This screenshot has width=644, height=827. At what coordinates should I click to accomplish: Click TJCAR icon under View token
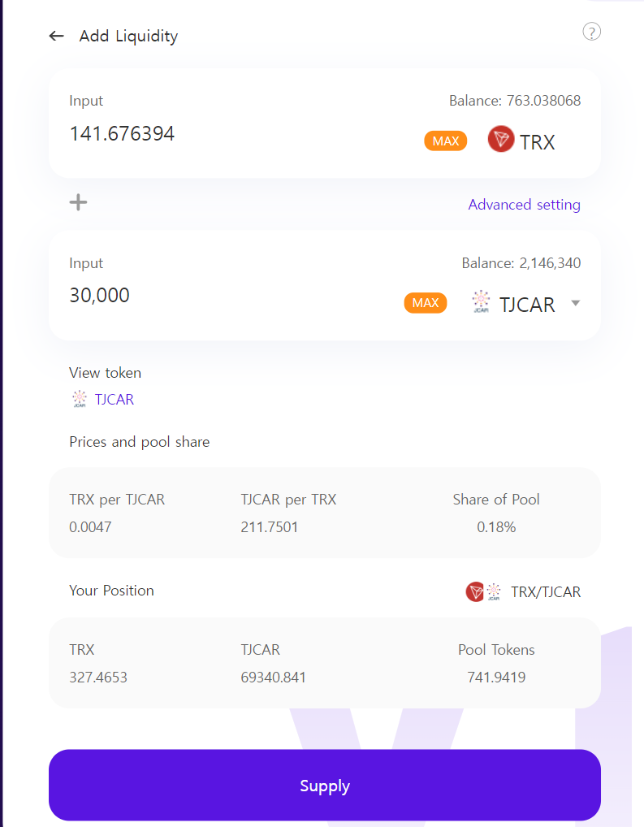[x=79, y=399]
